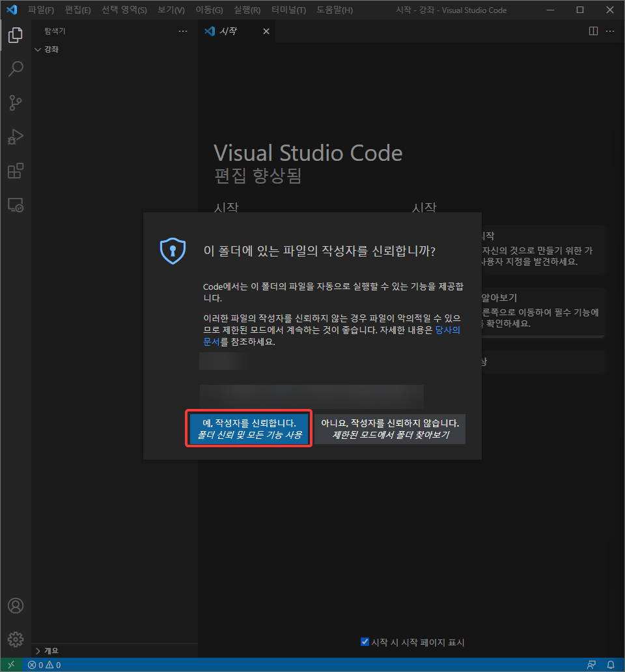
Task: Click 예, 작성자를 신뢰합니다 button
Action: [249, 428]
